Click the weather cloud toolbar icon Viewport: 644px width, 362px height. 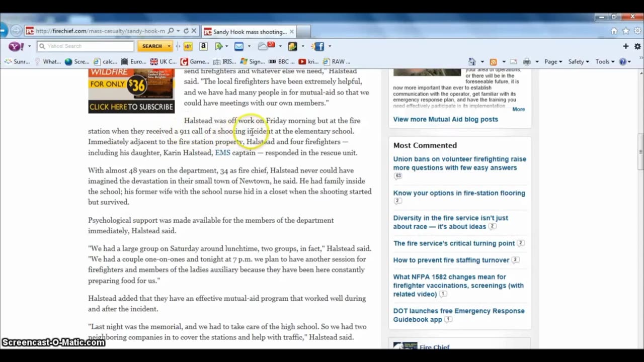266,46
